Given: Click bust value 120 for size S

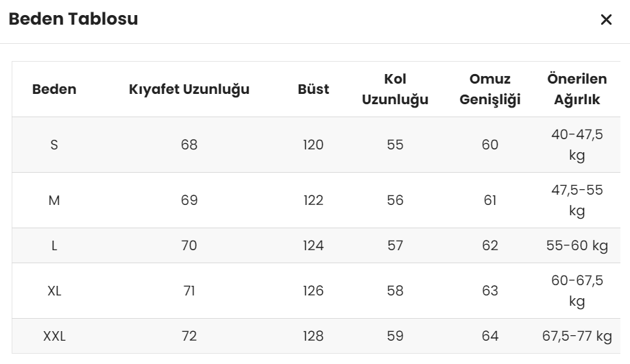Looking at the screenshot, I should [313, 145].
